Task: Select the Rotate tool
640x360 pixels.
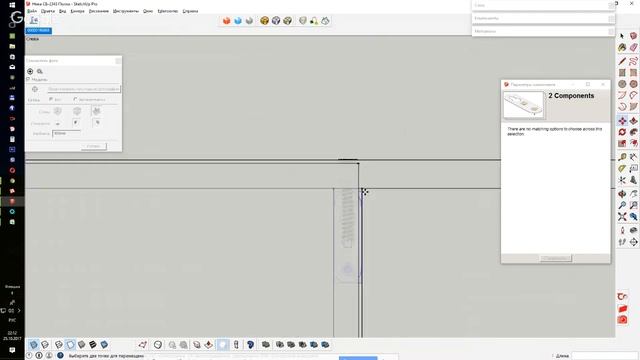Action: tap(622, 132)
